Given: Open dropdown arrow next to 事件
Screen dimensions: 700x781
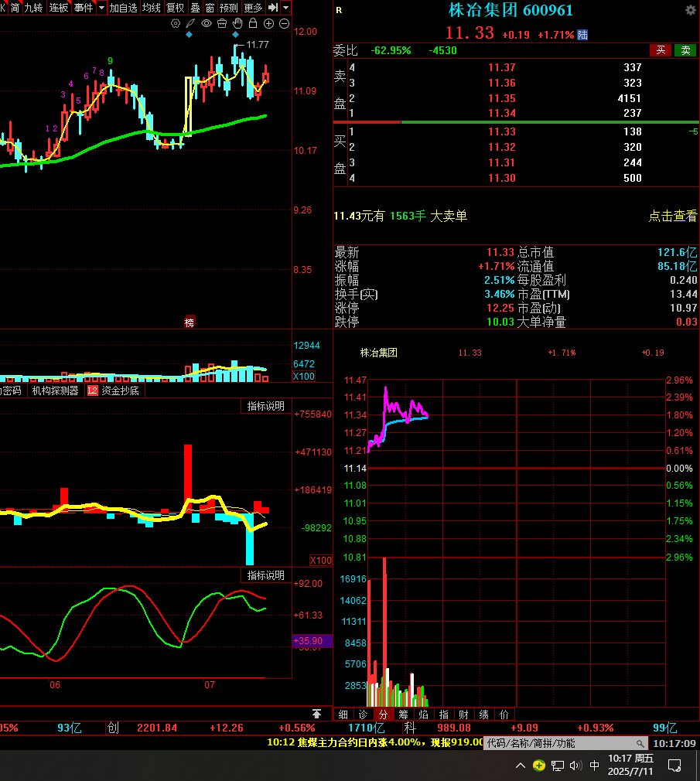Looking at the screenshot, I should click(101, 8).
